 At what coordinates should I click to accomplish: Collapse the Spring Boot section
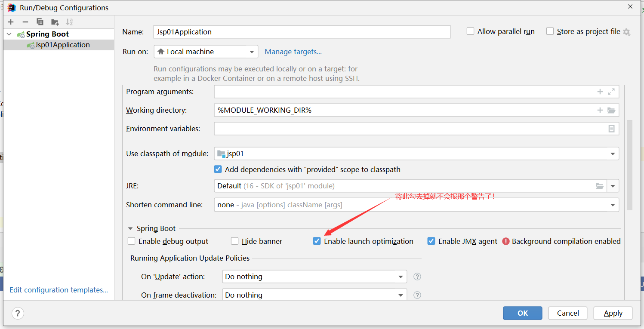pos(130,229)
